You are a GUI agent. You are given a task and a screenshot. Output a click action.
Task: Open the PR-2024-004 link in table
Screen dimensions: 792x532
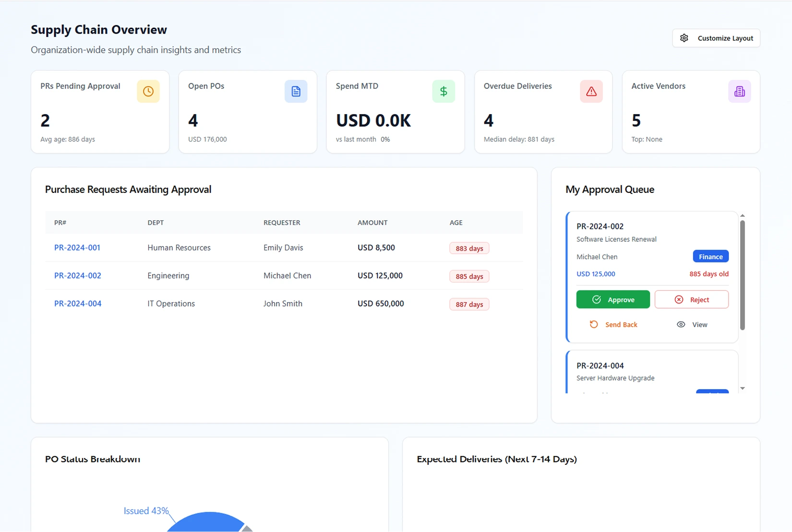point(78,303)
